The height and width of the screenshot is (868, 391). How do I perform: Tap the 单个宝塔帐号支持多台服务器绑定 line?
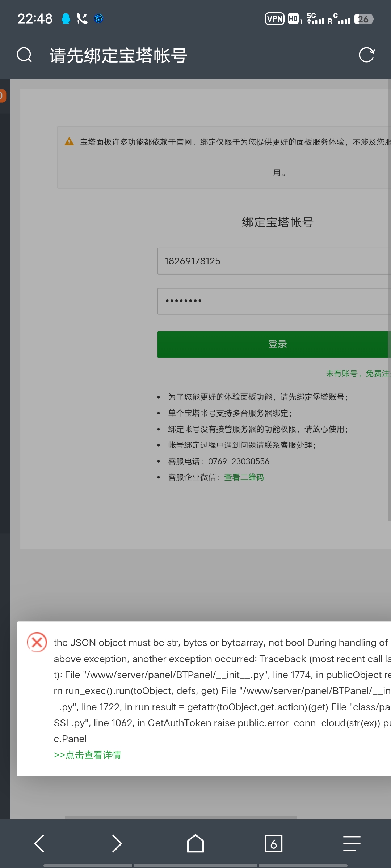pyautogui.click(x=230, y=413)
